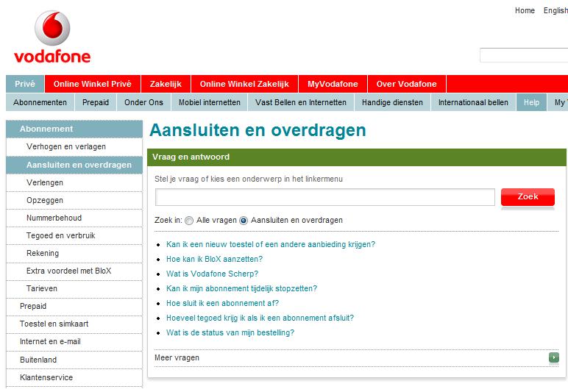Open the Online Winkel Zakelijk tab
The image size is (568, 392).
[x=244, y=84]
